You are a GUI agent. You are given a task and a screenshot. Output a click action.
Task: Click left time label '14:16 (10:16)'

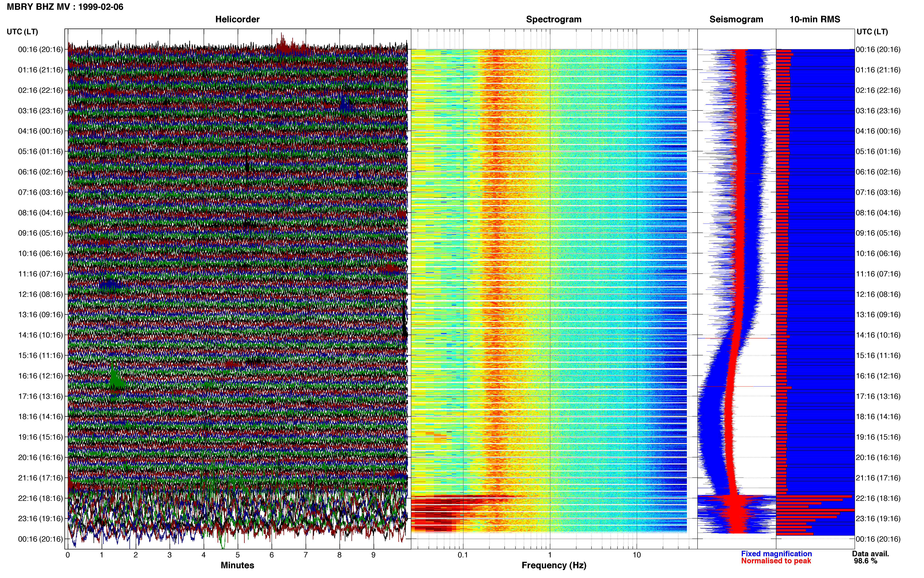pos(41,335)
